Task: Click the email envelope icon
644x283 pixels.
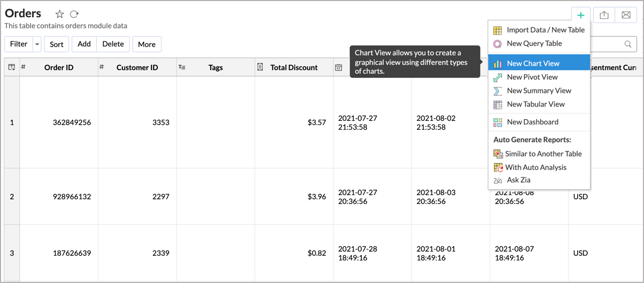Action: pyautogui.click(x=626, y=15)
